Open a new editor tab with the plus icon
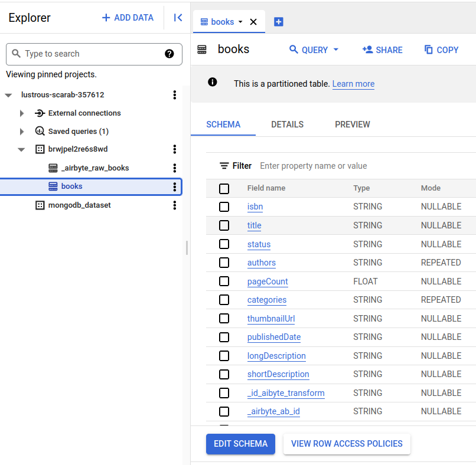 tap(278, 21)
